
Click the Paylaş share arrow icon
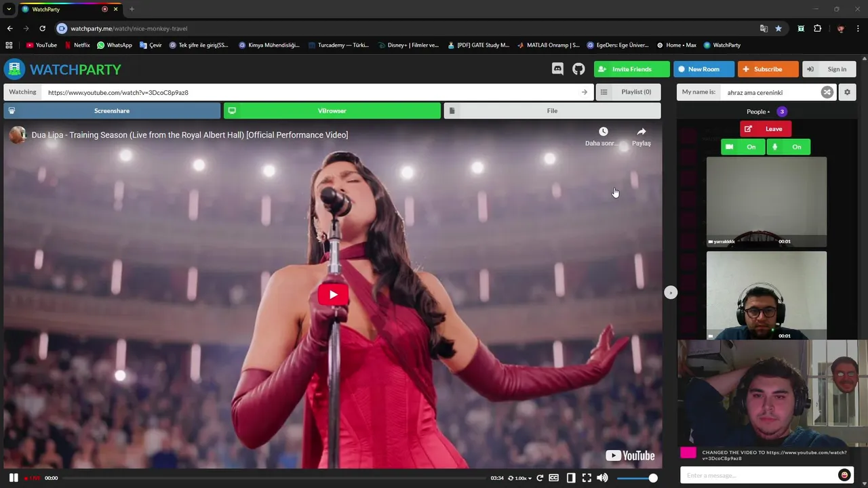pos(642,131)
